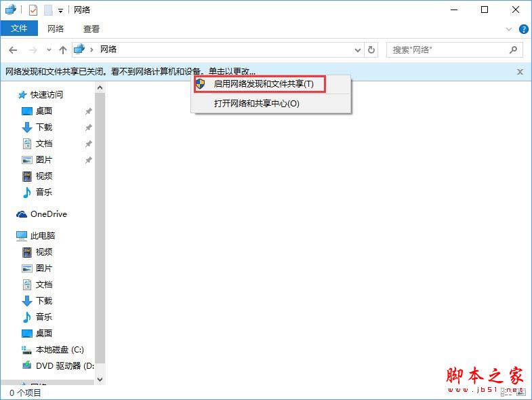Open 桌面 under 此电脑
The width and height of the screenshot is (532, 400).
[x=44, y=333]
